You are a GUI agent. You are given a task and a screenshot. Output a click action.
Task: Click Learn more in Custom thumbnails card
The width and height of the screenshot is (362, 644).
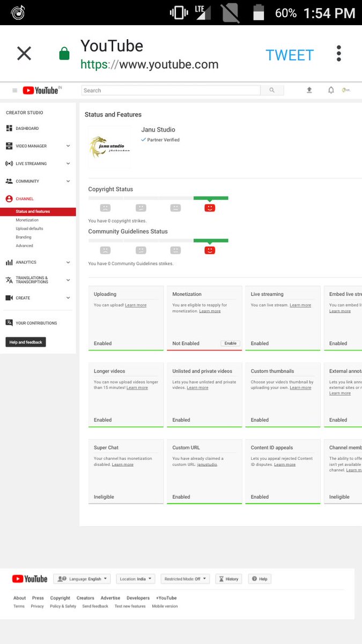pos(300,388)
